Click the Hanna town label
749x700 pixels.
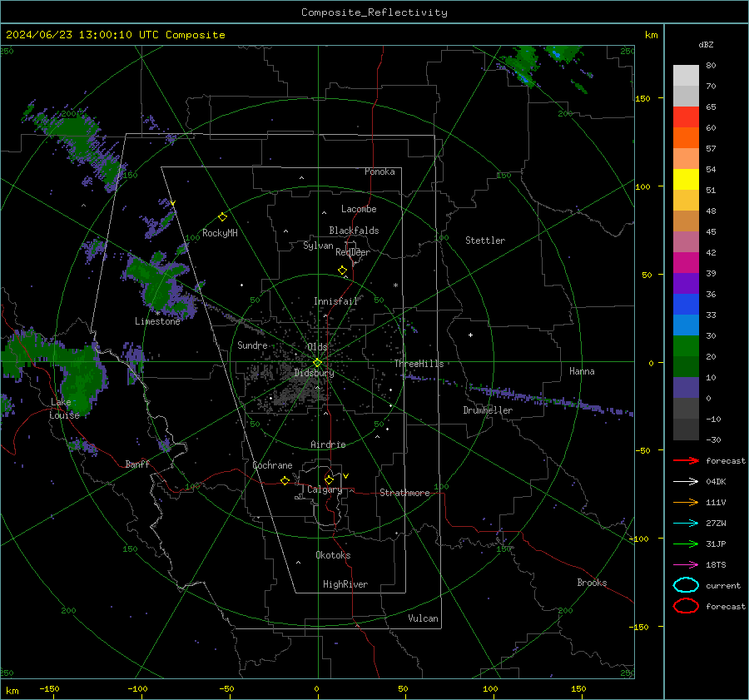582,371
